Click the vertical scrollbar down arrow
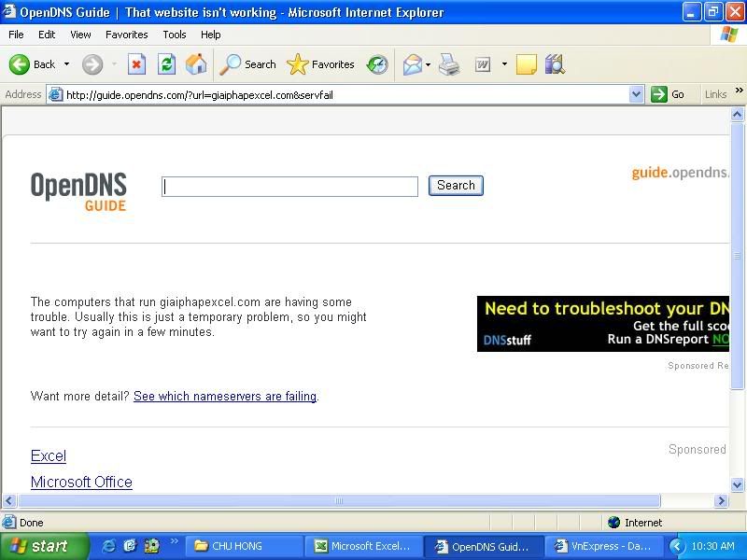The image size is (747, 560). [737, 484]
